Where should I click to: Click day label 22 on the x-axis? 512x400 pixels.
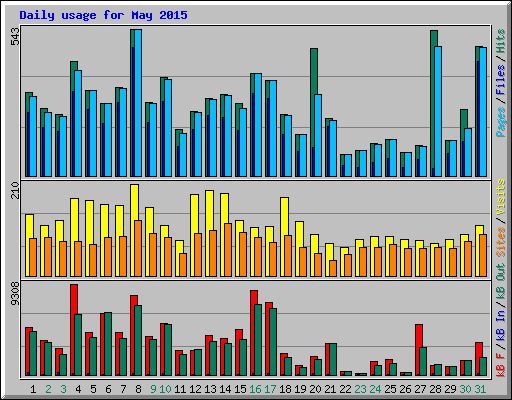[x=345, y=389]
